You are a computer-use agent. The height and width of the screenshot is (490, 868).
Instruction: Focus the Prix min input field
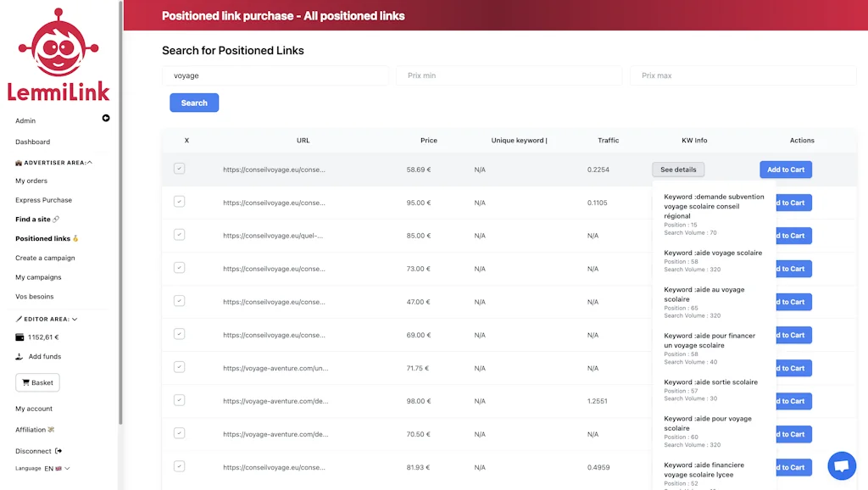click(509, 75)
